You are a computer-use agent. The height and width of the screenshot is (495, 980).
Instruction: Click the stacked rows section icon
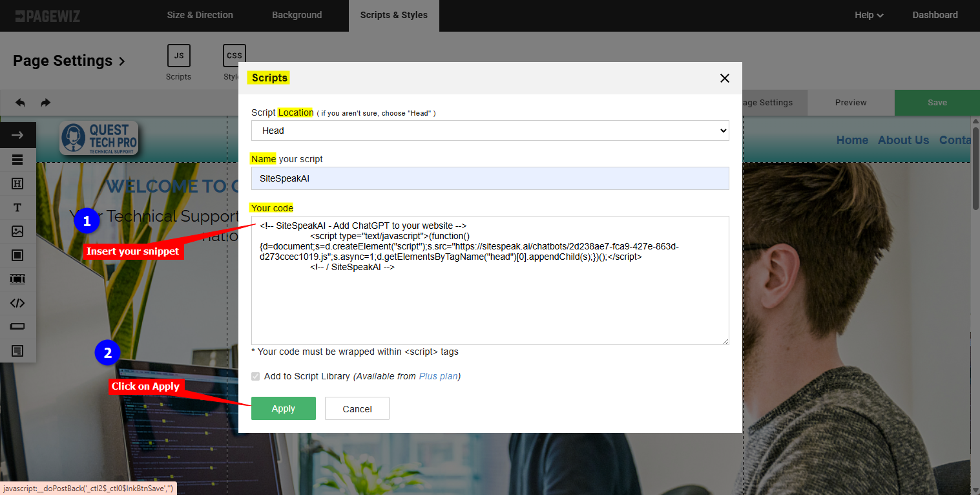pos(17,160)
